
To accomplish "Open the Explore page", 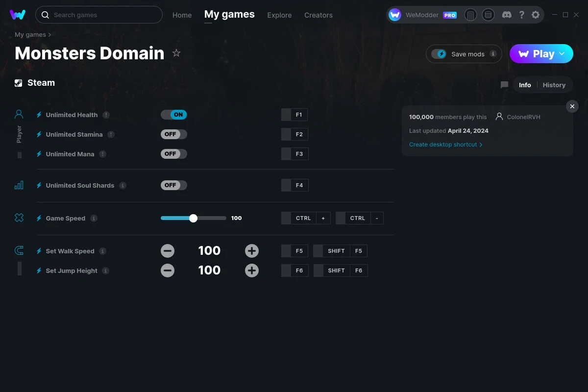I will coord(279,15).
